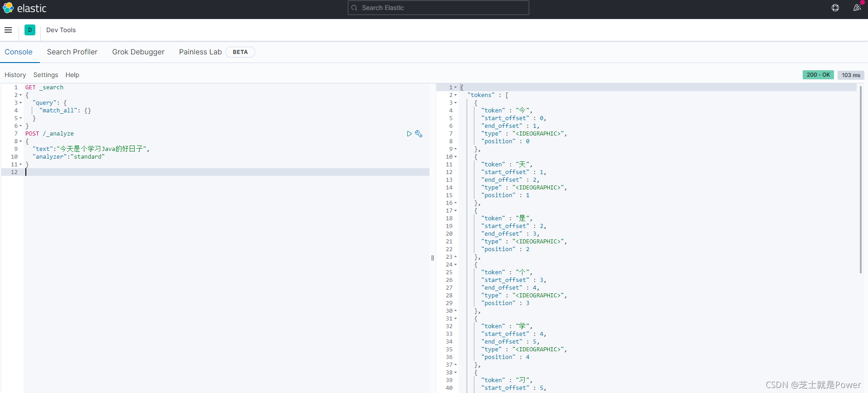Click the green D space avatar
The width and height of the screenshot is (868, 393).
30,30
